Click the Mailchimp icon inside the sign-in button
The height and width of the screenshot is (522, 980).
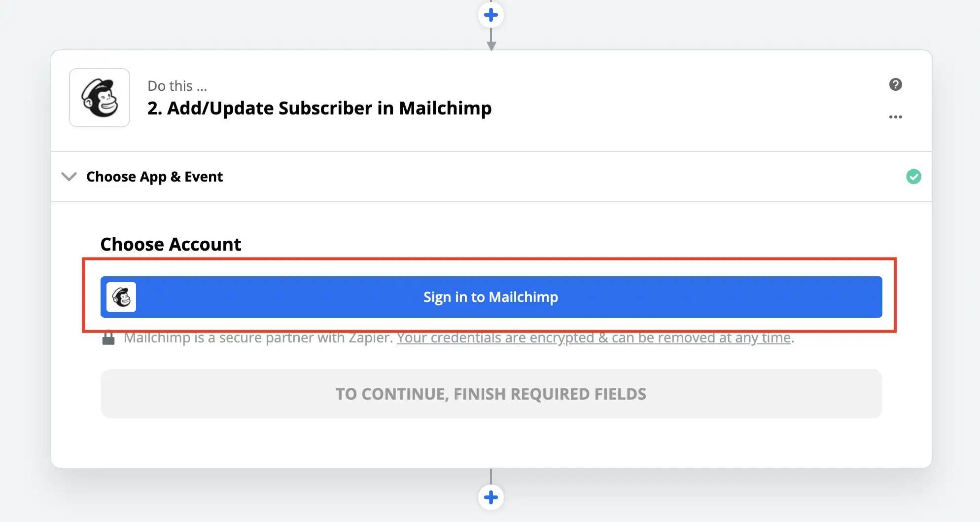point(121,297)
